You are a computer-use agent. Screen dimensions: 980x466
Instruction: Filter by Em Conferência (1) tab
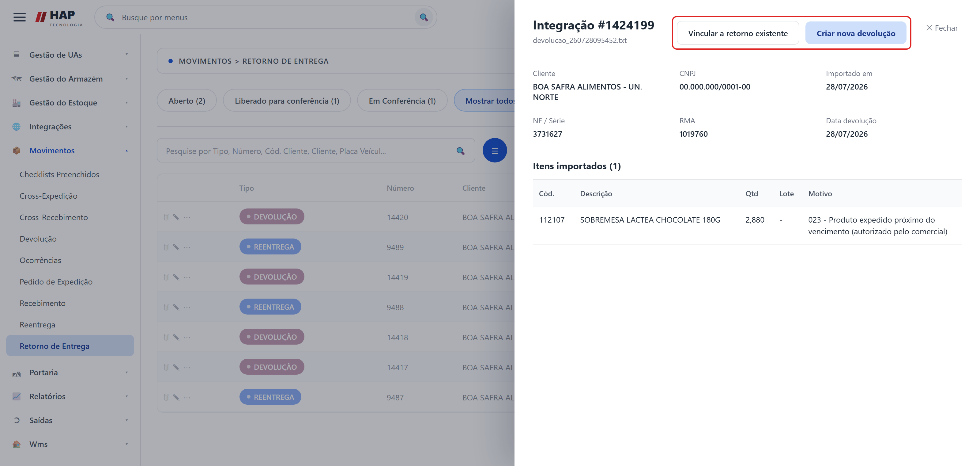tap(402, 101)
